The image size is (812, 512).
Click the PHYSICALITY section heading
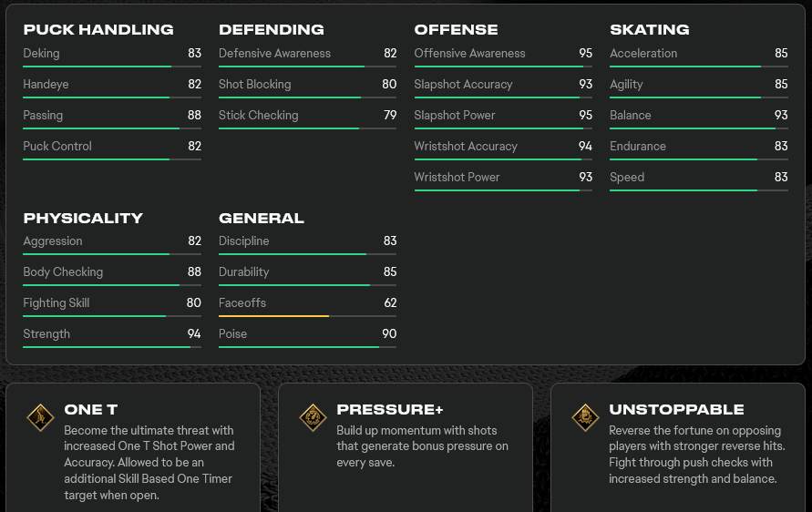point(83,218)
